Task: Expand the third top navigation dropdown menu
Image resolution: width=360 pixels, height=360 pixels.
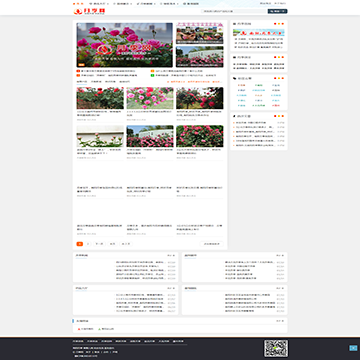Action: pos(146,4)
